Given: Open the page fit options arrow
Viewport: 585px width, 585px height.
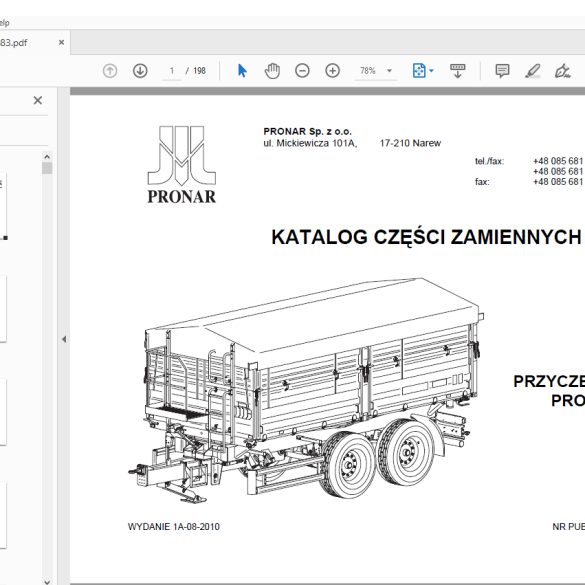Looking at the screenshot, I should [432, 71].
